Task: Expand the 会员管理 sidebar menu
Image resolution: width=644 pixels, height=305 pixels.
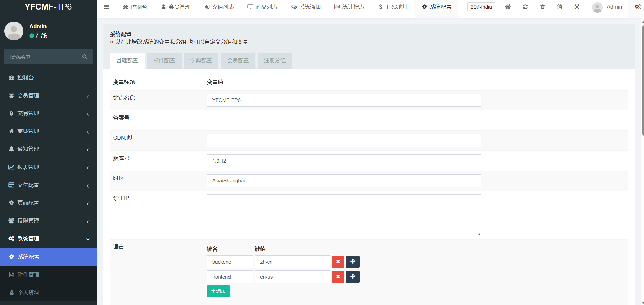Action: (49, 96)
